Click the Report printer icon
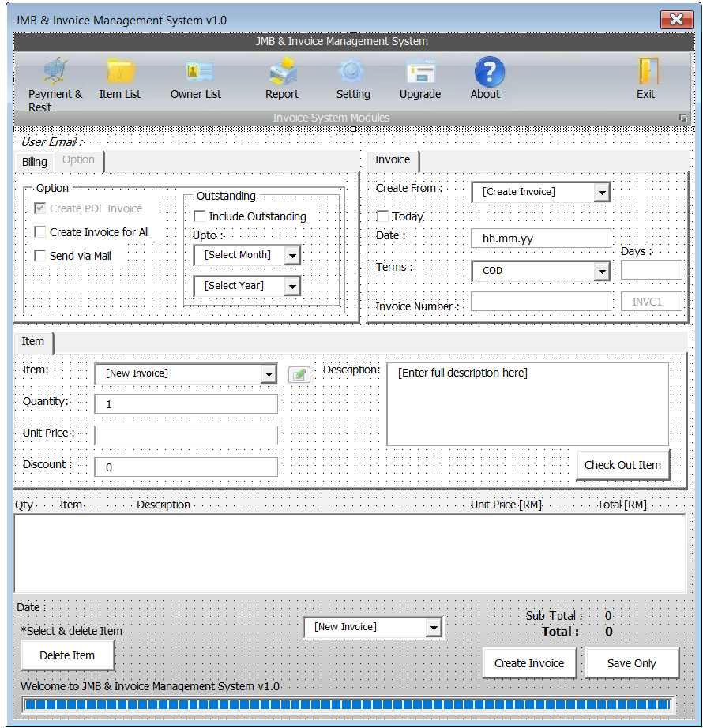The width and height of the screenshot is (703, 728). (x=283, y=71)
